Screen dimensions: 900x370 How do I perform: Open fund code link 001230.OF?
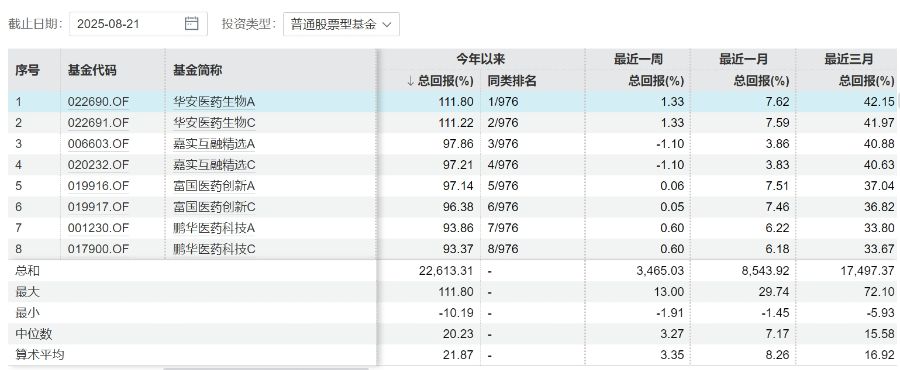98,228
